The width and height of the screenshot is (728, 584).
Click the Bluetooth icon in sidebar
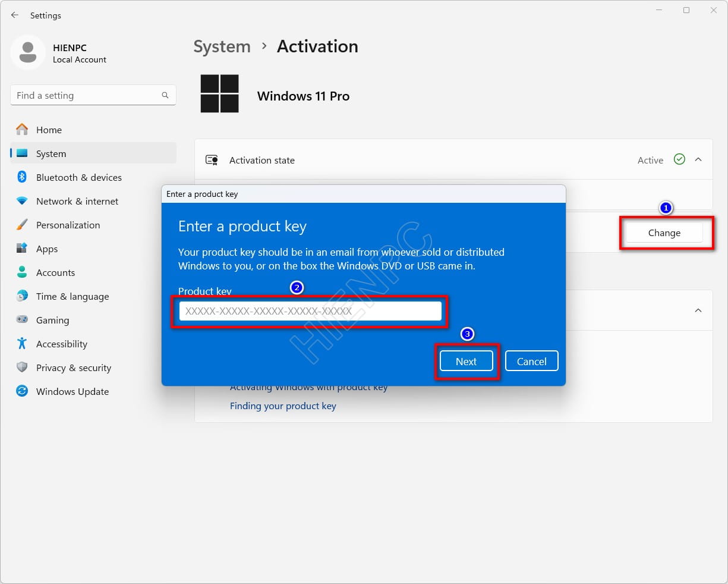[x=22, y=177]
